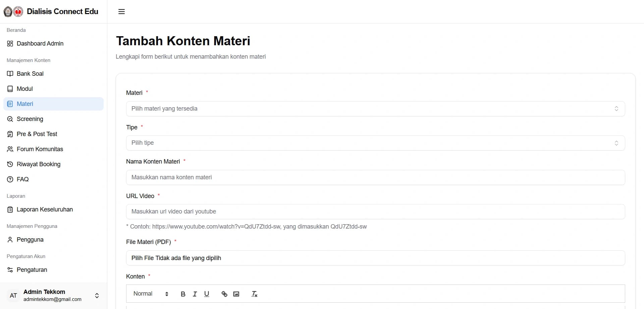Insert an image in Konten editor
The image size is (644, 309).
(x=236, y=294)
